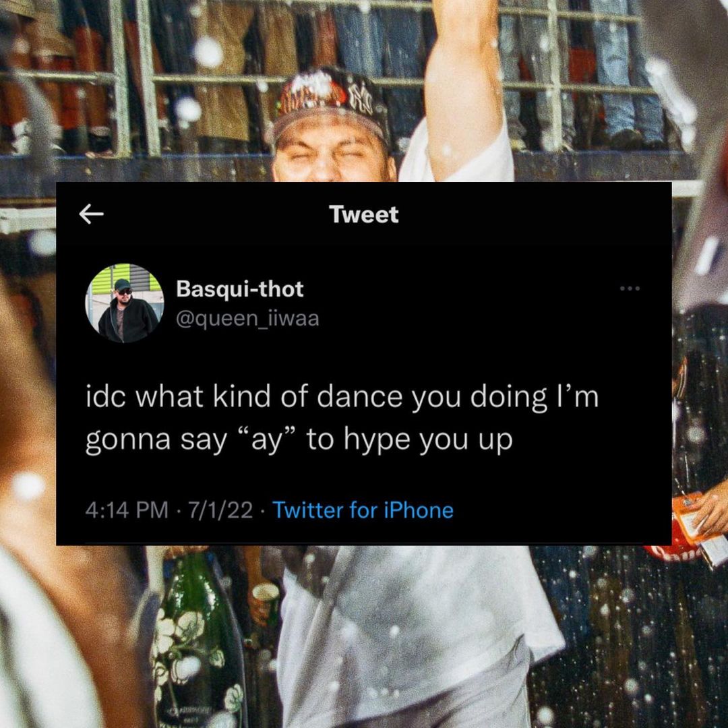The image size is (728, 728).
Task: Go back using the left arrow icon
Action: [91, 214]
